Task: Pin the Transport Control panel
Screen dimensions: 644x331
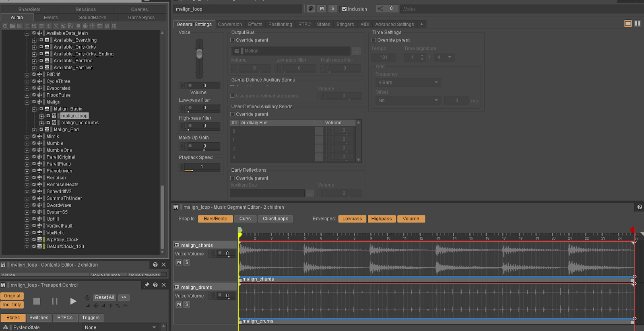Action: (x=147, y=285)
